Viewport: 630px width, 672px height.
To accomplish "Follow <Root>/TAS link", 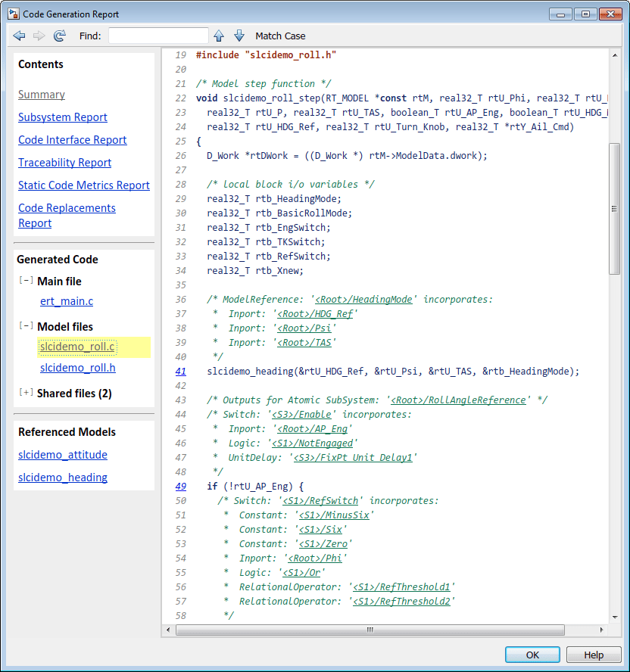I will 304,342.
